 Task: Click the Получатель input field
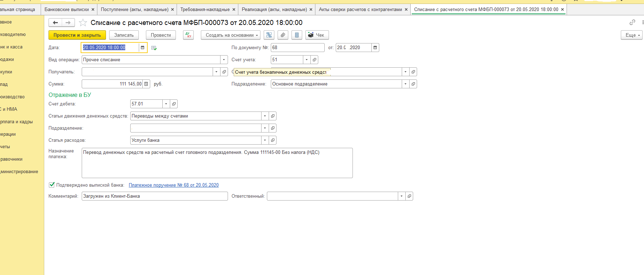click(147, 72)
